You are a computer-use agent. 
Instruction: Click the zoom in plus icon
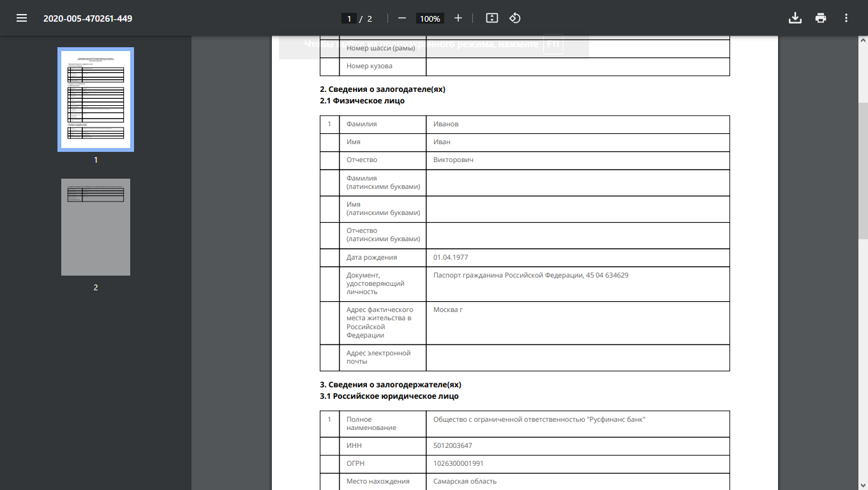click(x=458, y=18)
